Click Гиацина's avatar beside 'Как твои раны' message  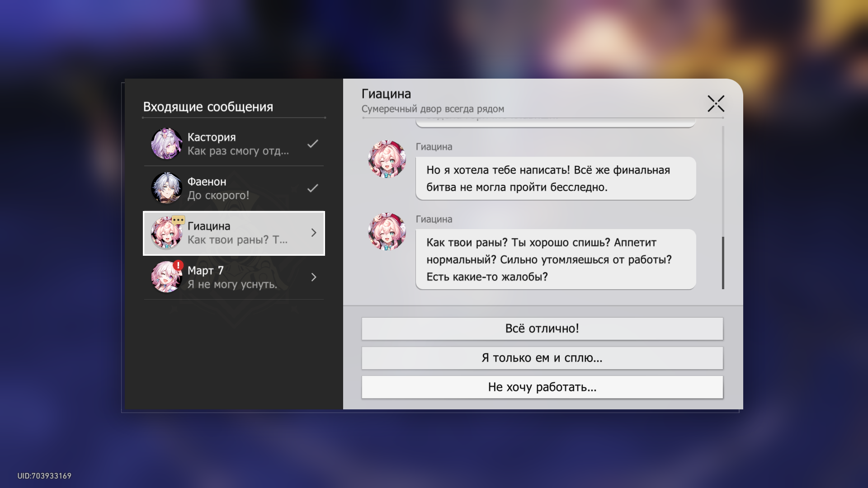(387, 231)
